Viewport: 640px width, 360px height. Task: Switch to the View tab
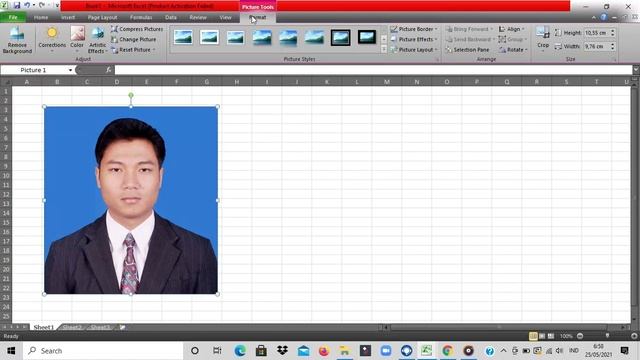(225, 18)
